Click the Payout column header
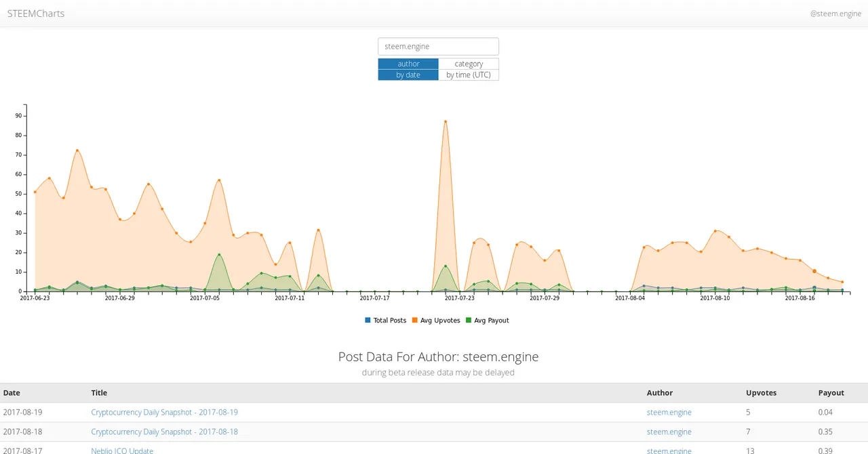This screenshot has height=454, width=868. pyautogui.click(x=831, y=392)
